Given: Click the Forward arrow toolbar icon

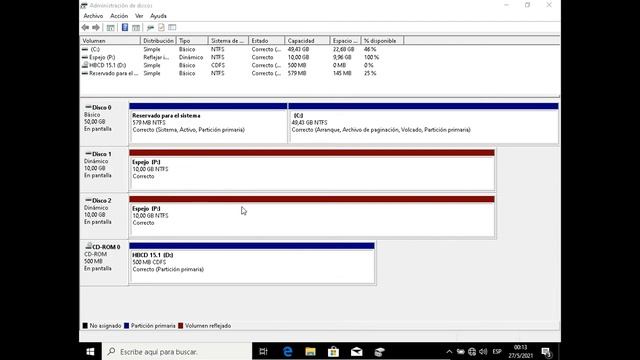Looking at the screenshot, I should point(96,27).
